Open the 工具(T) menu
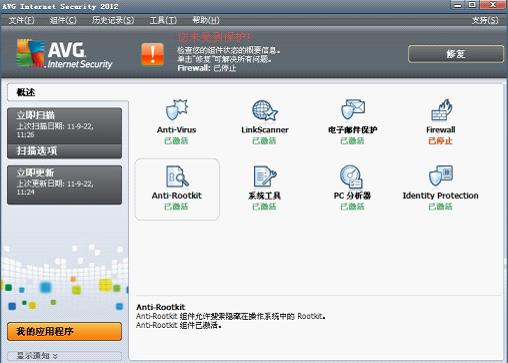The image size is (508, 363). (163, 20)
